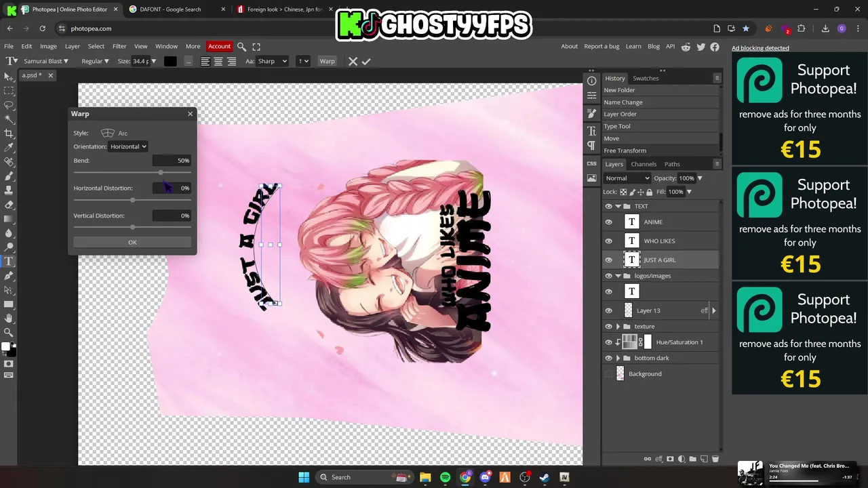Switch to the Channels tab
Screen dimensions: 868x488
click(644, 164)
